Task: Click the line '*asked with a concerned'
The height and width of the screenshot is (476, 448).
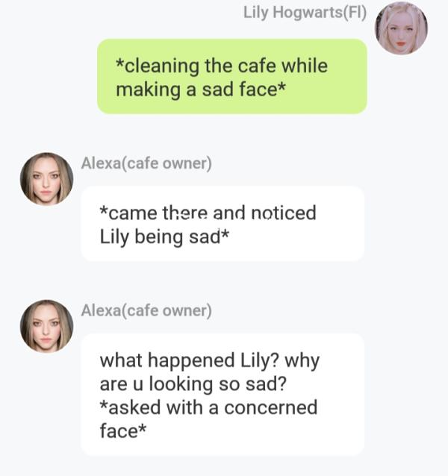Action: coord(208,407)
